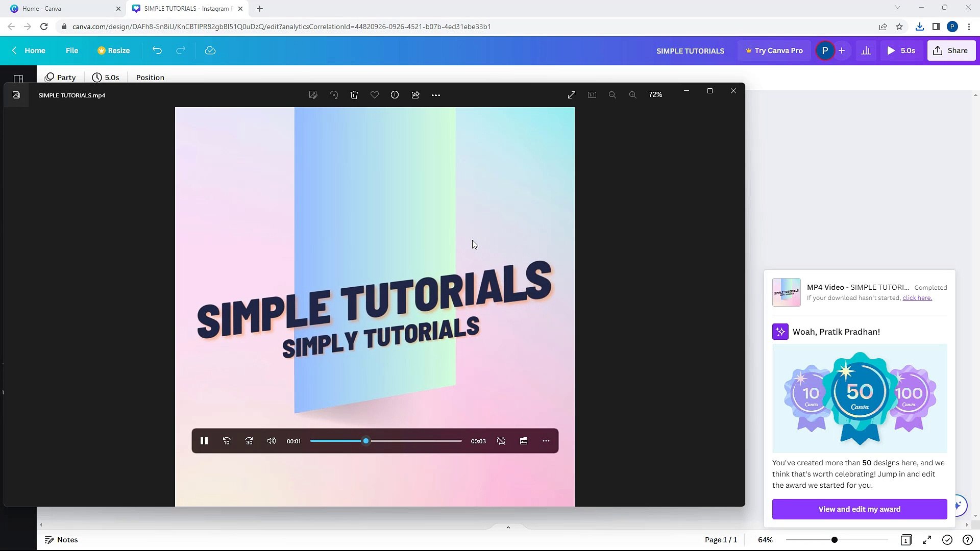
Task: Open more options in the top player toolbar
Action: [436, 95]
